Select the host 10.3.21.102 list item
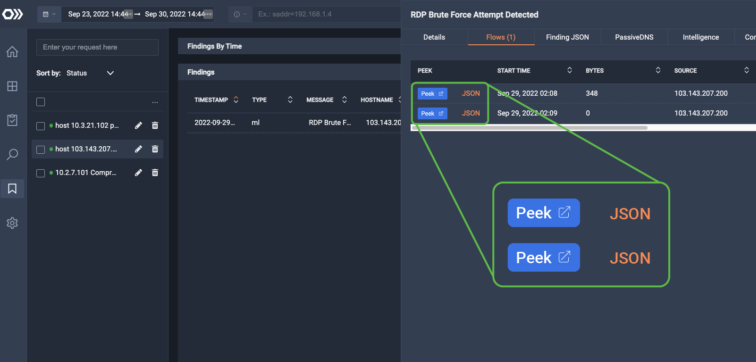Viewport: 756px width, 362px height. (87, 126)
